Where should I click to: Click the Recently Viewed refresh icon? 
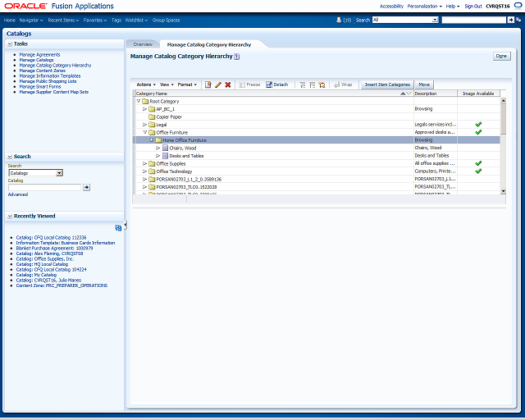(x=118, y=228)
